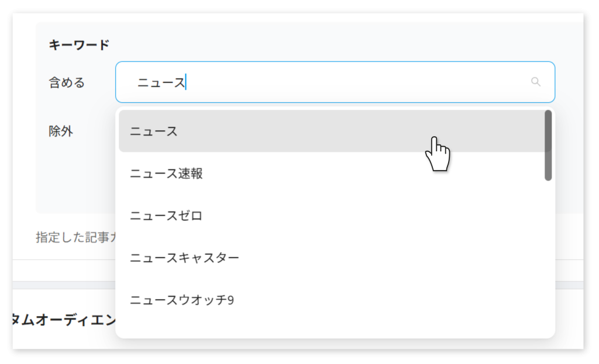
Task: Click the scrollbar track below the thumb
Action: 548,256
